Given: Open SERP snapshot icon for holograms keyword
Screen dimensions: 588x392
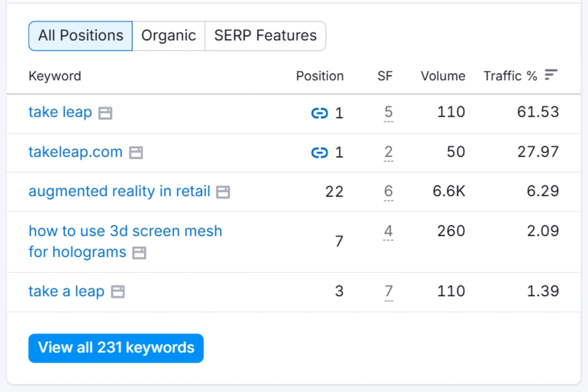Looking at the screenshot, I should [x=139, y=253].
